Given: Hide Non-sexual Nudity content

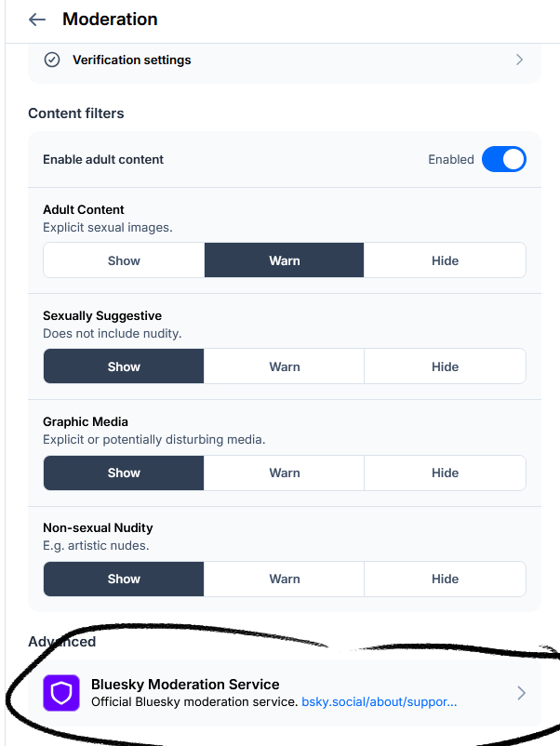Looking at the screenshot, I should (445, 579).
